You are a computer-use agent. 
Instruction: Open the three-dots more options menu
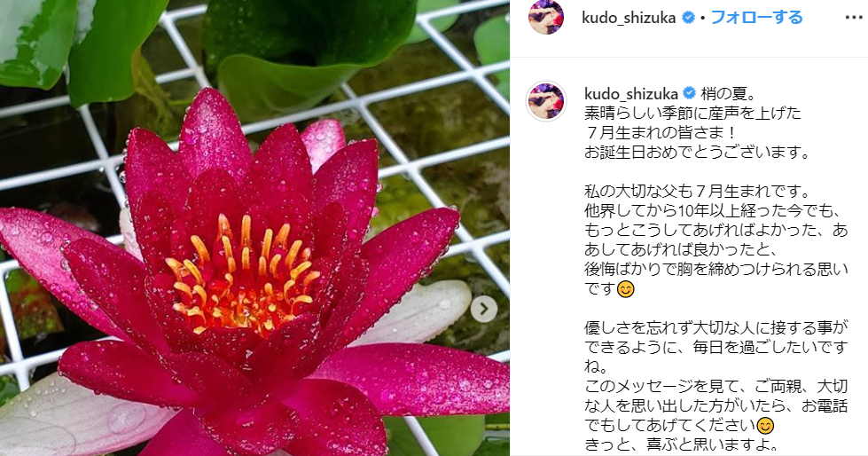click(854, 18)
